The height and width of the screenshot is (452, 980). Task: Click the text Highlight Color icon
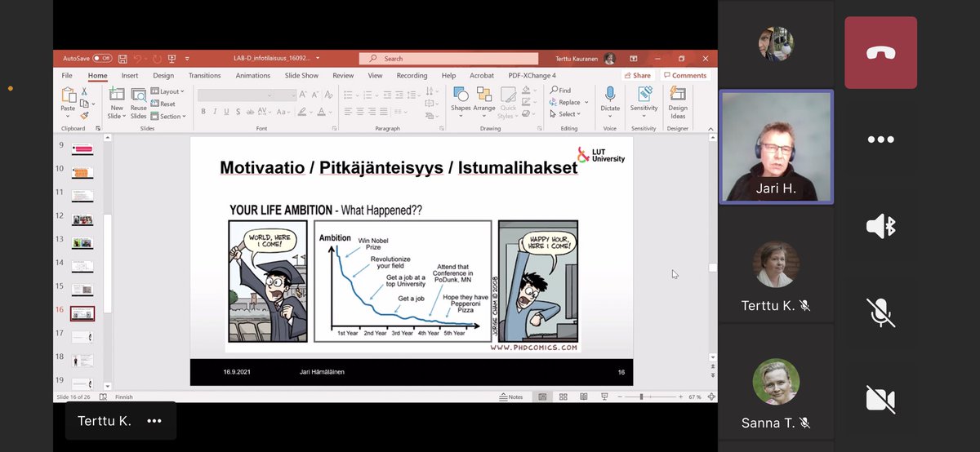tap(301, 112)
